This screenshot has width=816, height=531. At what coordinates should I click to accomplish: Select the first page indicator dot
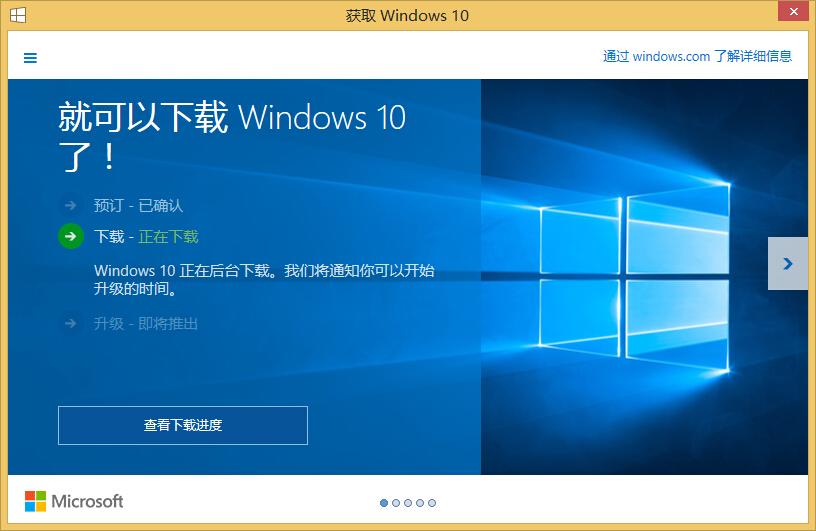384,503
